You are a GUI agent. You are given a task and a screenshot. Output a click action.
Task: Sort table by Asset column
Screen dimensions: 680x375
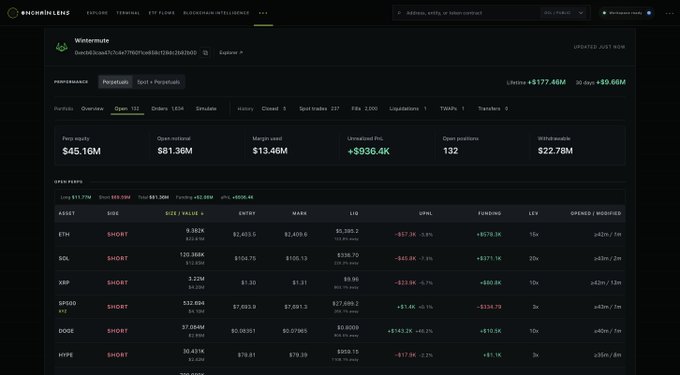67,213
